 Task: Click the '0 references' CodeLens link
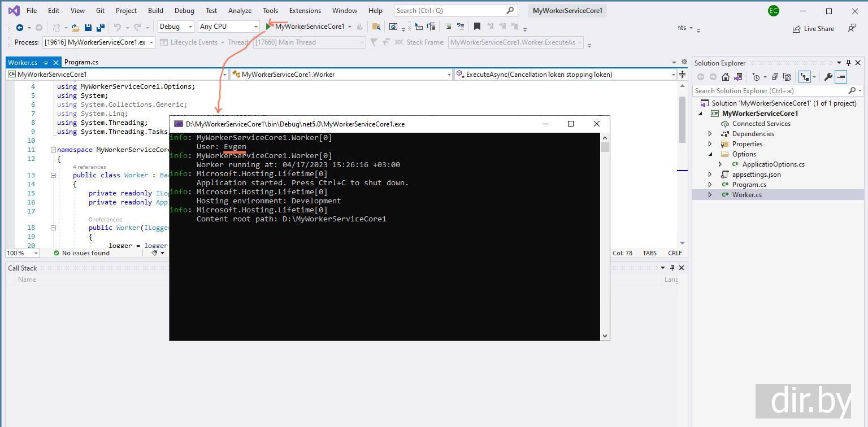coord(105,219)
